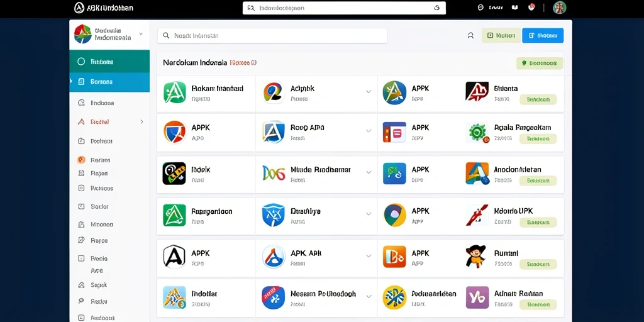The height and width of the screenshot is (322, 644).
Task: Open the colorful Niunde Rrodmamer logo icon
Action: [x=274, y=174]
